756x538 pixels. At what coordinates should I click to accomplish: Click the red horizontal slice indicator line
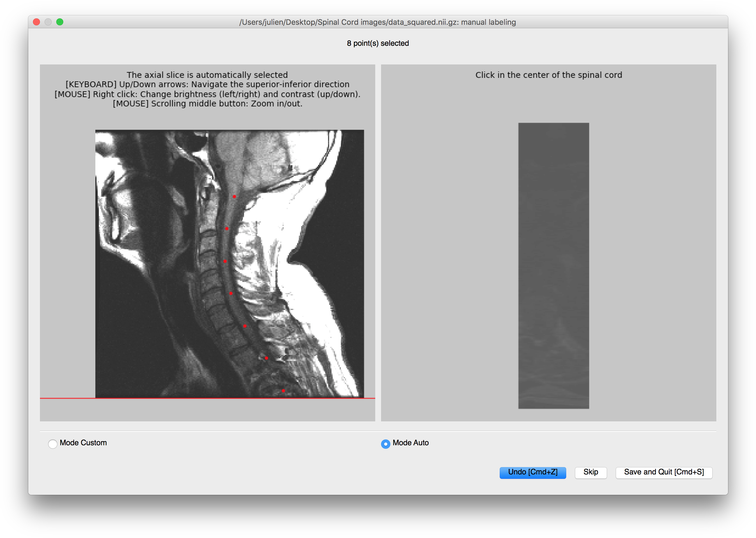click(x=66, y=398)
